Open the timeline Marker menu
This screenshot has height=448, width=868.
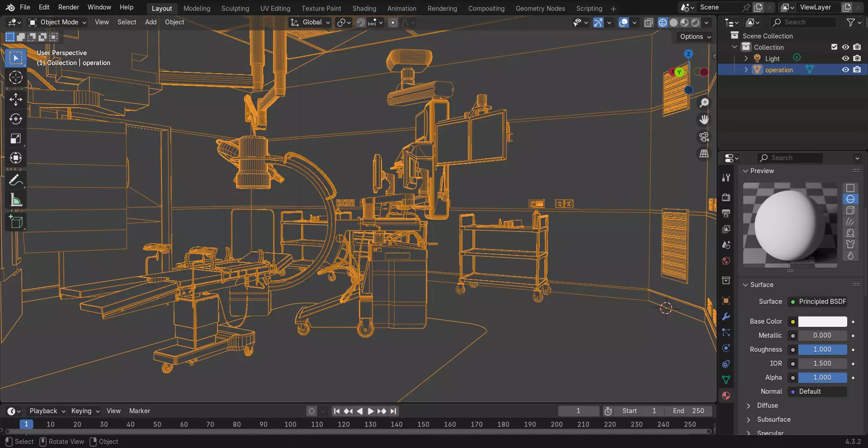[139, 411]
